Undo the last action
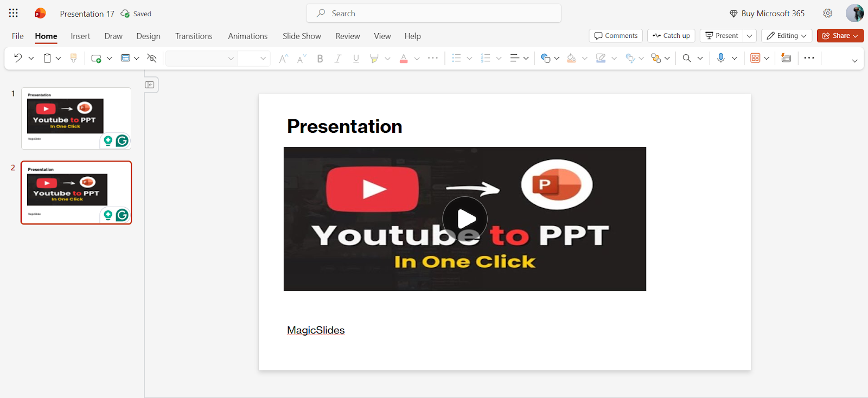Viewport: 868px width, 398px height. pyautogui.click(x=18, y=58)
